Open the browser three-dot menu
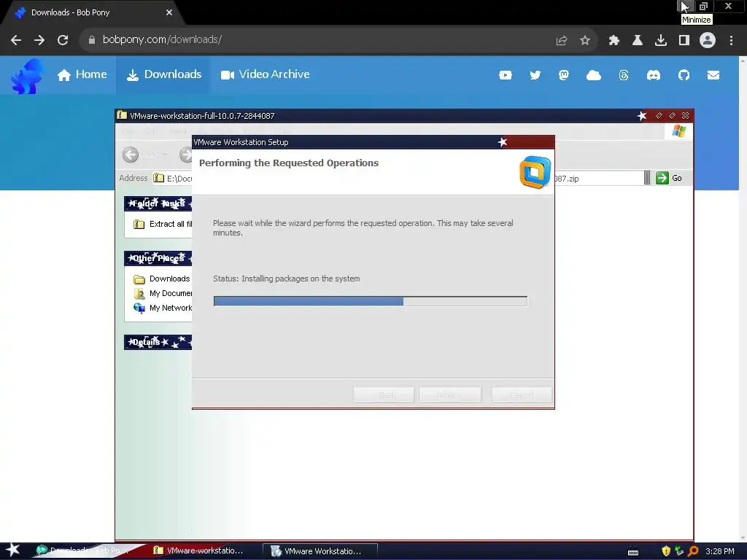 pyautogui.click(x=731, y=41)
